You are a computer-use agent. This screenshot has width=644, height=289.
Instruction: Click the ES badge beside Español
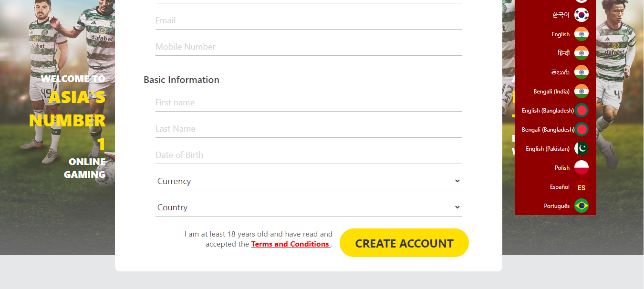point(581,187)
